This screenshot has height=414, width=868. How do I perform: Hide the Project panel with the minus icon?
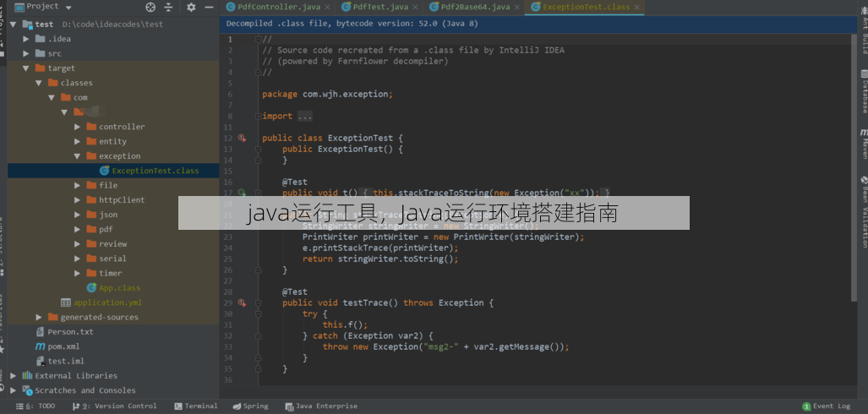click(209, 8)
